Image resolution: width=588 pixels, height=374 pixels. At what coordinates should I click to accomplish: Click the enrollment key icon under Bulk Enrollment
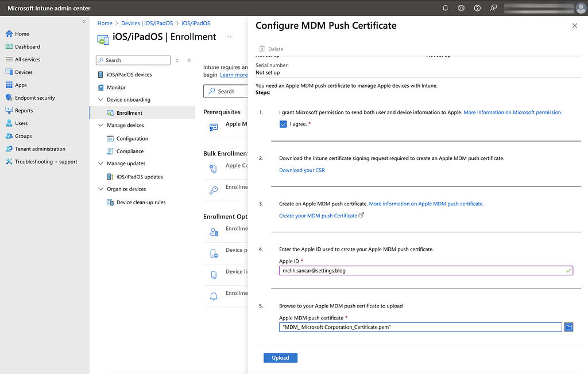214,190
